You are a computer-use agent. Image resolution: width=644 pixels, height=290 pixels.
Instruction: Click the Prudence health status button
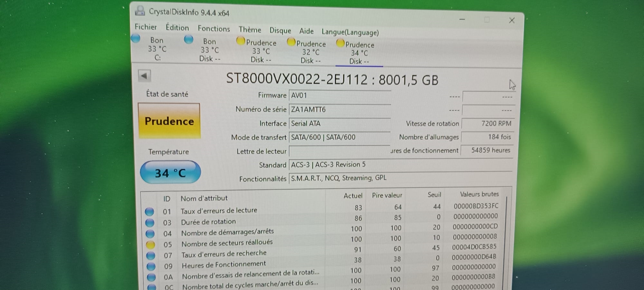169,121
